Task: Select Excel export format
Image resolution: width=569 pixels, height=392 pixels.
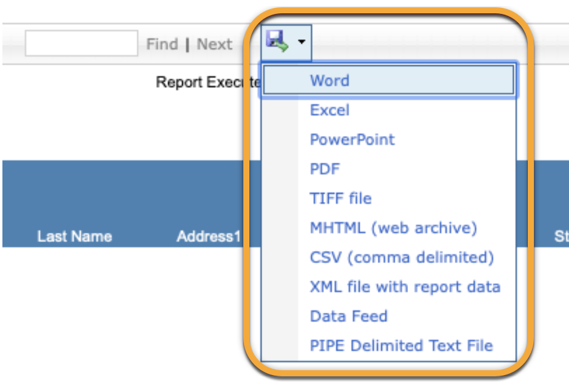Action: pyautogui.click(x=329, y=110)
